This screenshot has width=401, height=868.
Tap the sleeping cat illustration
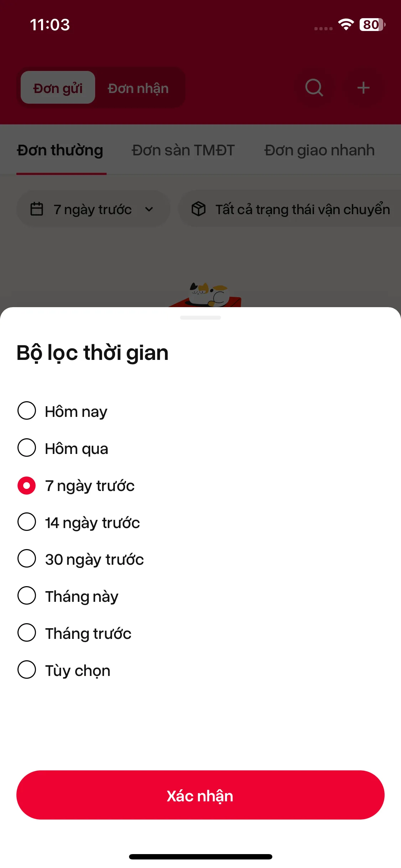pos(209,294)
